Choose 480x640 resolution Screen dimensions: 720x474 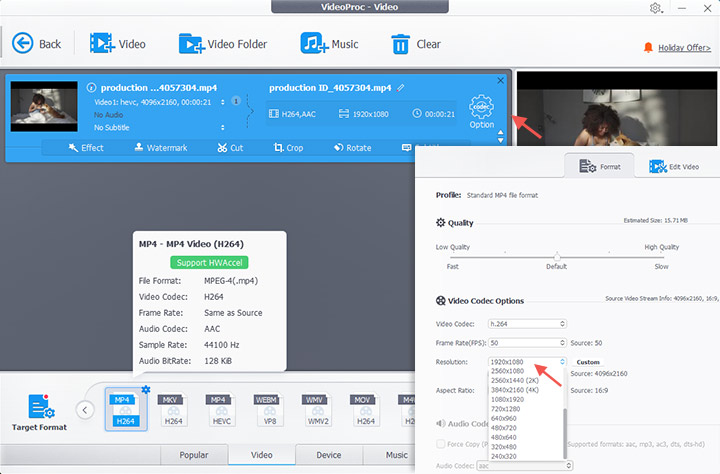coord(504,437)
